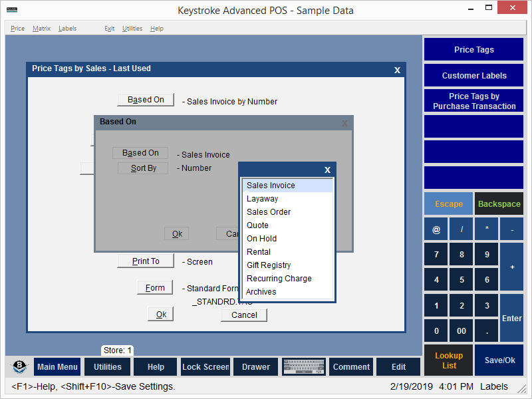
Task: Open the Drawer from bottom toolbar
Action: (255, 367)
